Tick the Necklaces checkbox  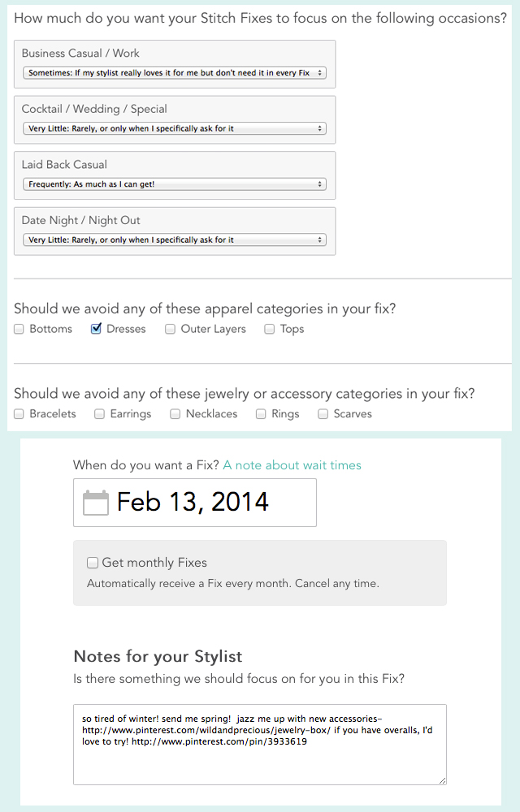click(175, 414)
